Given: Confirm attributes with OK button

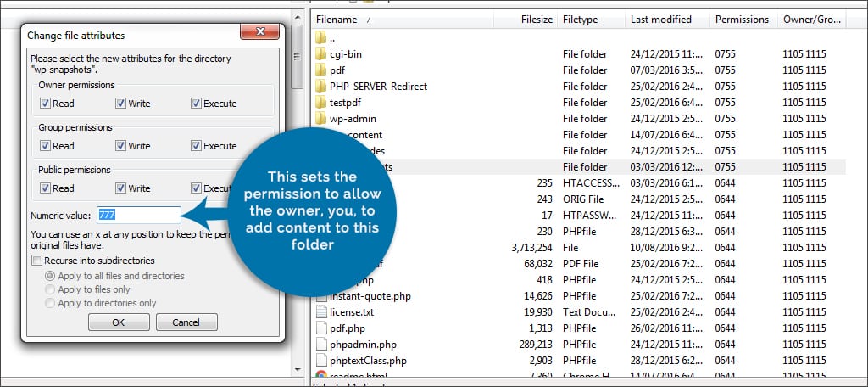Looking at the screenshot, I should tap(119, 322).
